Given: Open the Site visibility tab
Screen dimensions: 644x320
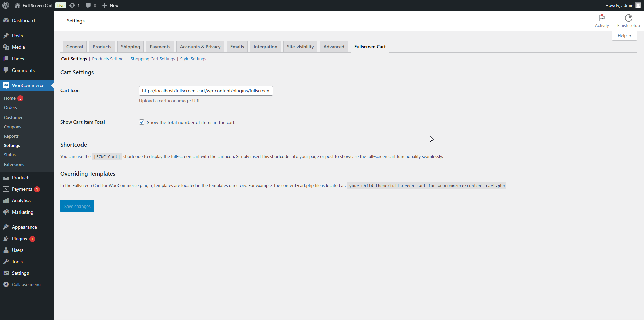Looking at the screenshot, I should (x=300, y=47).
